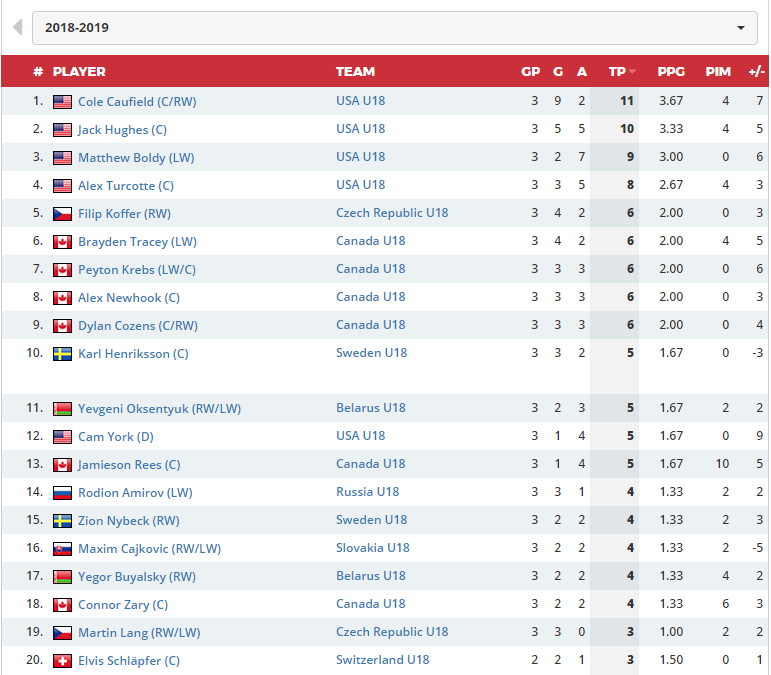
Task: Open Rodion Amirov player link
Action: [135, 493]
